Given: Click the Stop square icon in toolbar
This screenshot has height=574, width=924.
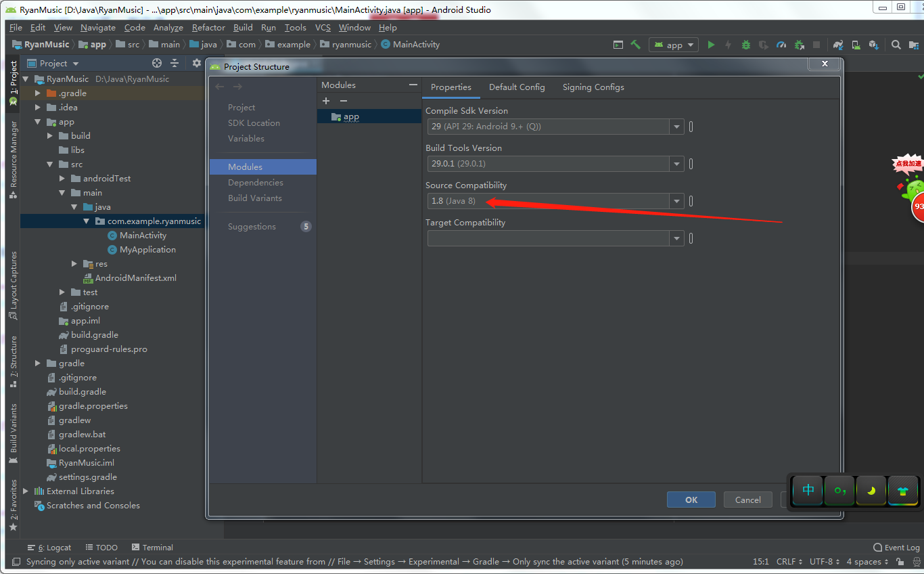Looking at the screenshot, I should click(x=816, y=45).
